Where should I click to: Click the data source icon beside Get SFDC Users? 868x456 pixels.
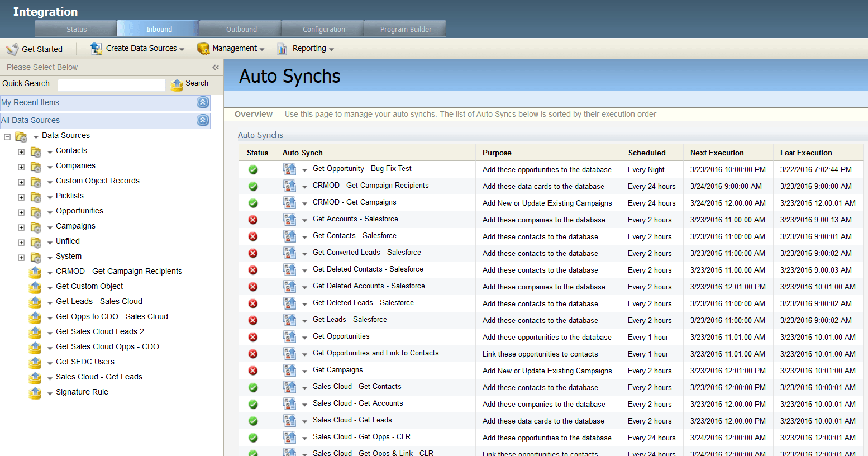click(x=35, y=362)
